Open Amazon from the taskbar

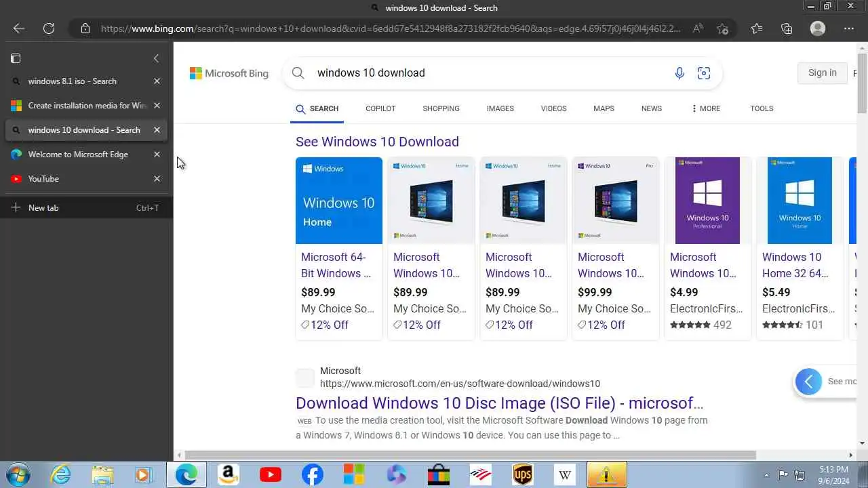[229, 475]
